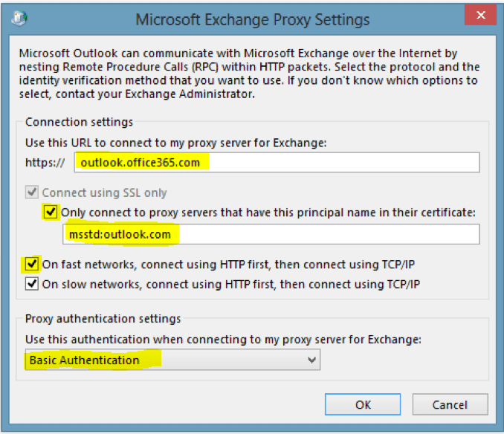Click the Use this authentication when connecting label
Image resolution: width=504 pixels, height=434 pixels.
pyautogui.click(x=223, y=339)
